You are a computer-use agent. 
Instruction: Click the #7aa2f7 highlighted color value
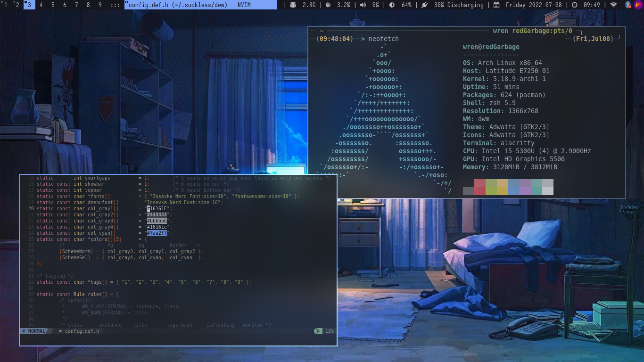point(157,233)
